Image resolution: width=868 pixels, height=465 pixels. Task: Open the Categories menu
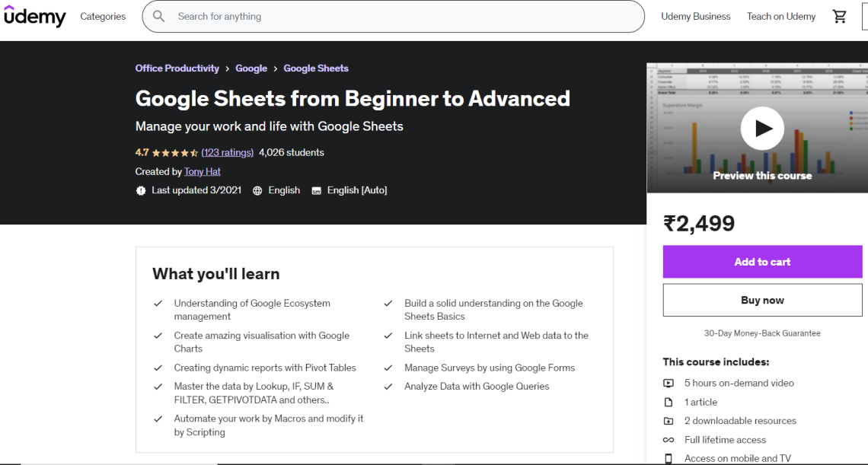pos(103,16)
